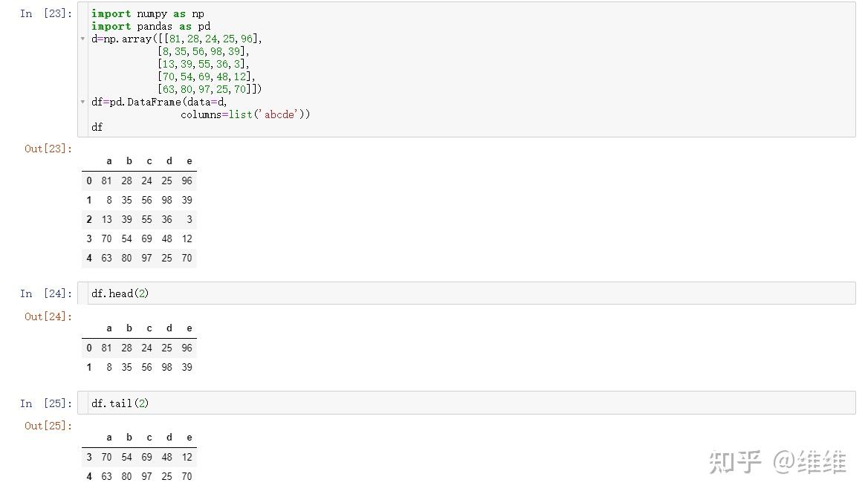Click the 'abcde' string in the code

pos(279,114)
